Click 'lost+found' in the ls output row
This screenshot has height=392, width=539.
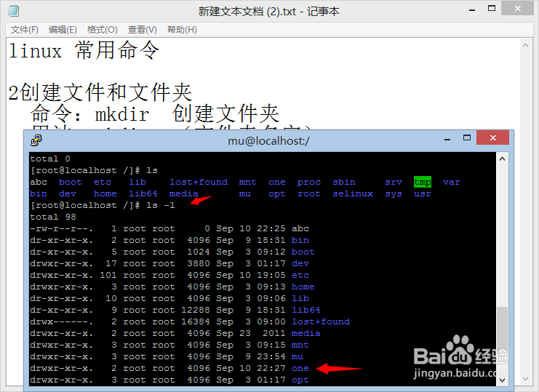coord(199,182)
